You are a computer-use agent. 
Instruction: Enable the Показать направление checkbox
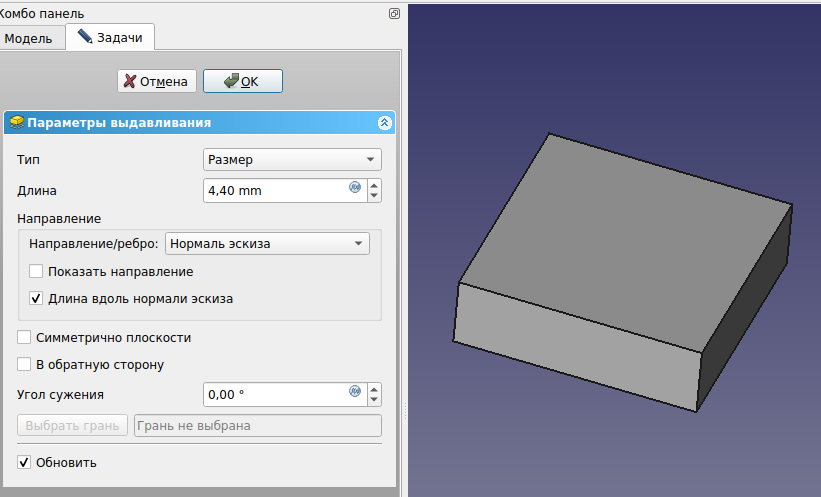pos(36,271)
